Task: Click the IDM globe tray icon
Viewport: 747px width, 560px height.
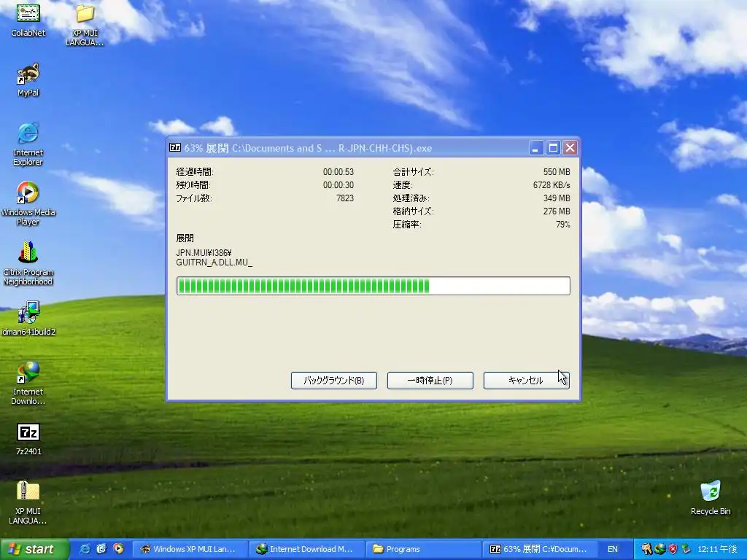Action: coord(659,549)
